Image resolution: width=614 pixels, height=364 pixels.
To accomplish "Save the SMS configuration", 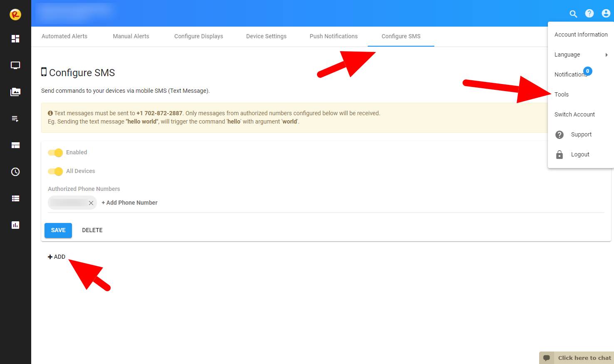I will pos(58,230).
